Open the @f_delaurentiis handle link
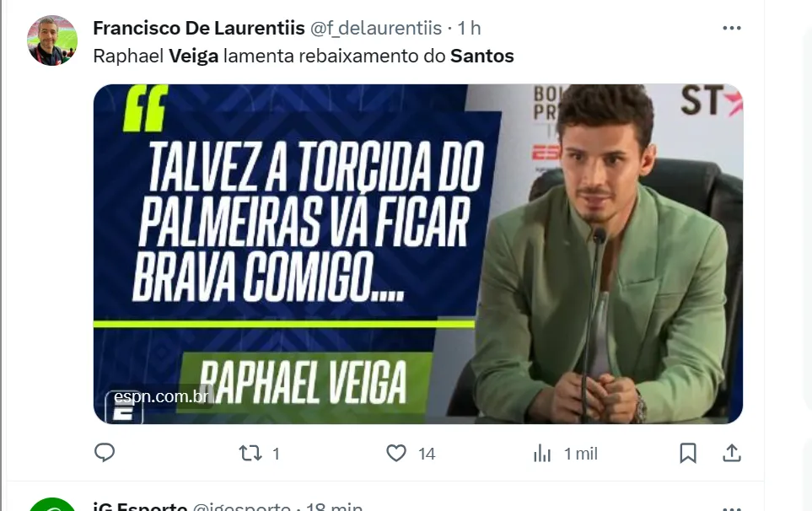812x511 pixels. [375, 28]
